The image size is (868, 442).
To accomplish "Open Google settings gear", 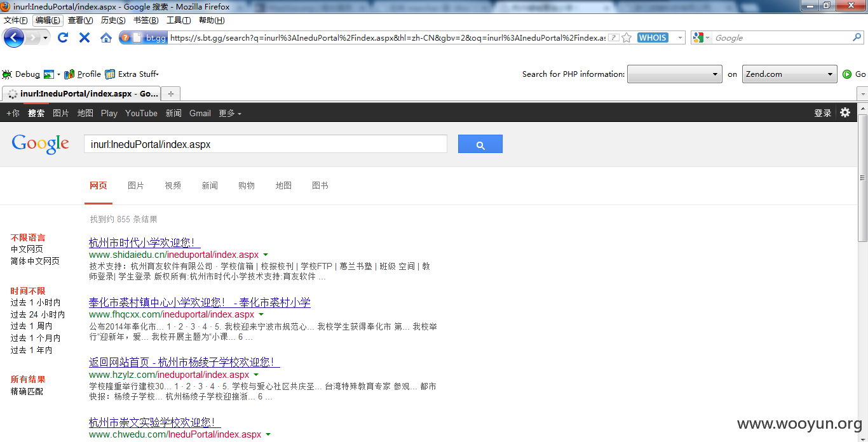I will click(x=845, y=112).
